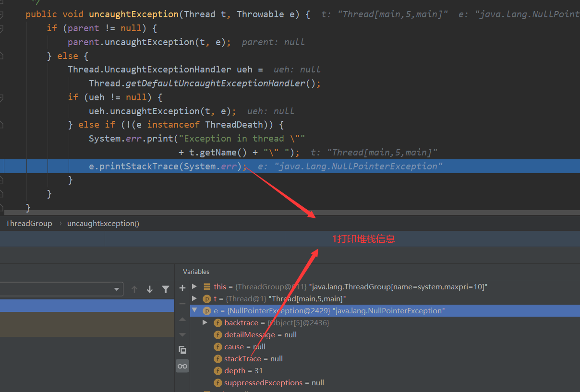Click the field icon beside detailMessage
The height and width of the screenshot is (392, 580).
point(218,334)
